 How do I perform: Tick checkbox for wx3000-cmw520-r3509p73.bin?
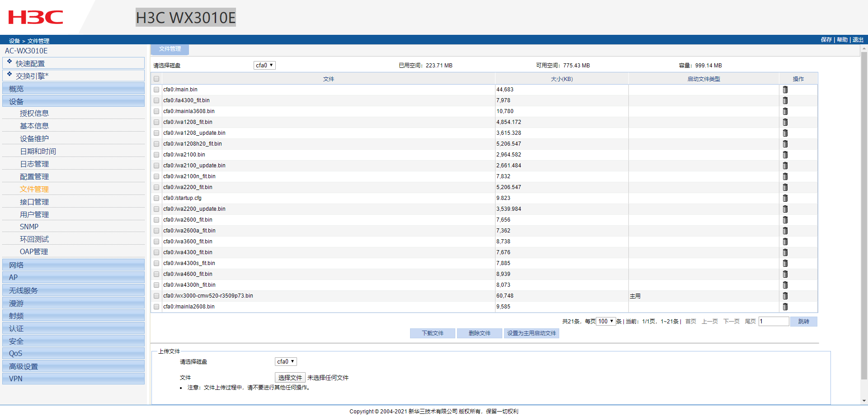point(156,296)
